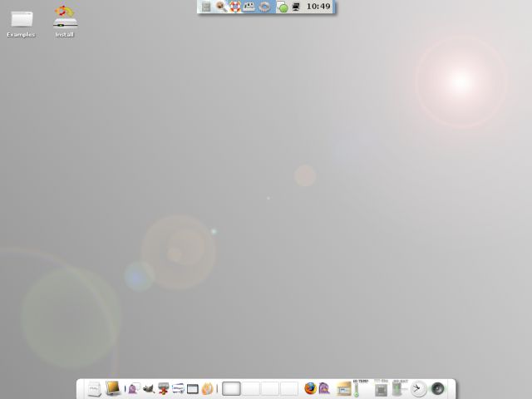Image resolution: width=532 pixels, height=399 pixels.
Task: Launch the orange flame icon in the dock
Action: coord(207,388)
